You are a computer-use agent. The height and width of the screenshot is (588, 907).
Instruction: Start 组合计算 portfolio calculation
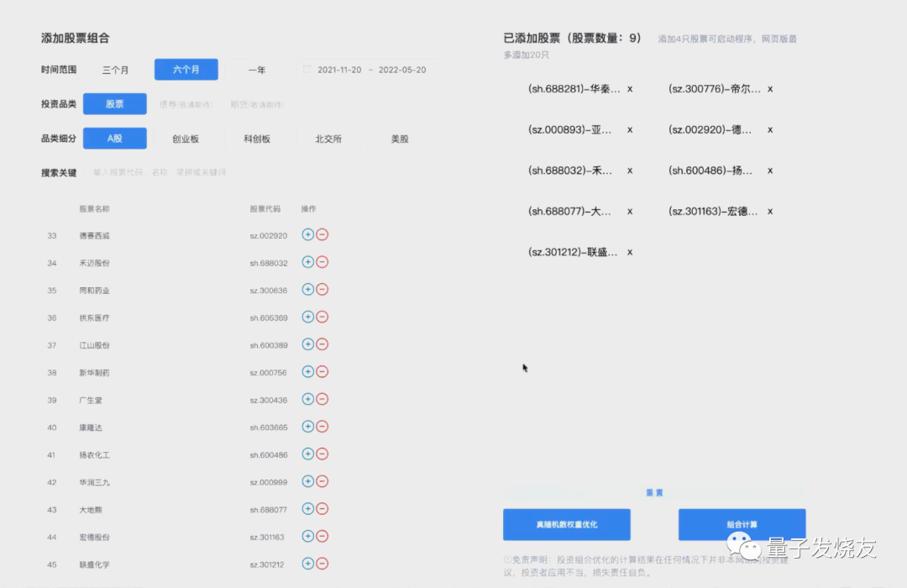pos(742,524)
